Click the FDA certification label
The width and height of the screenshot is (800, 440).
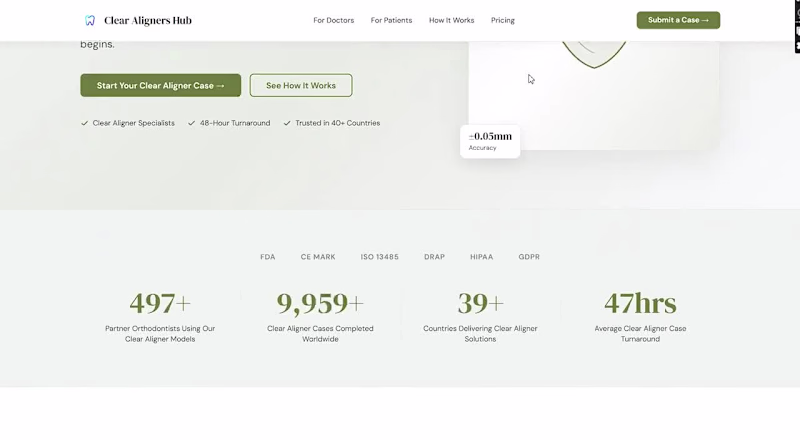(268, 257)
